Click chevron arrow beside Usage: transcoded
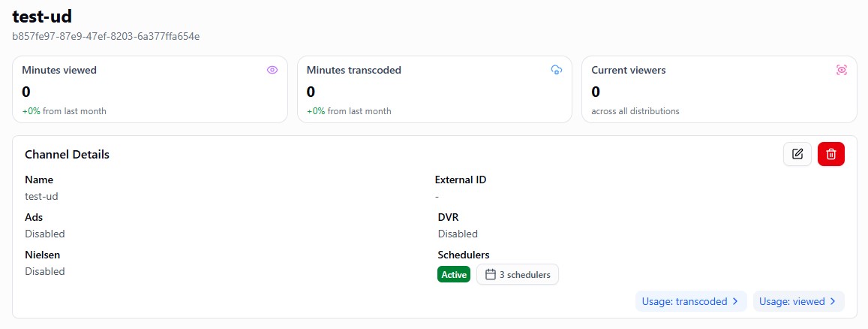The height and width of the screenshot is (329, 868). (x=735, y=301)
